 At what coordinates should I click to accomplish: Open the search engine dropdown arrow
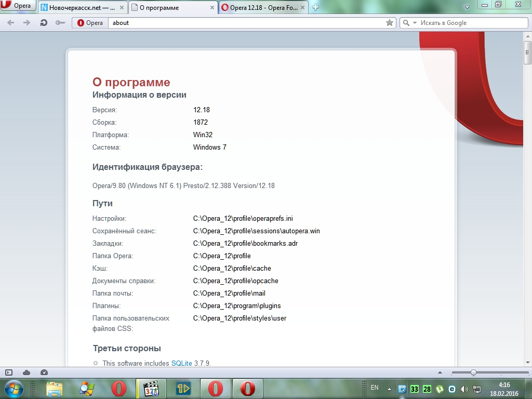tap(415, 23)
